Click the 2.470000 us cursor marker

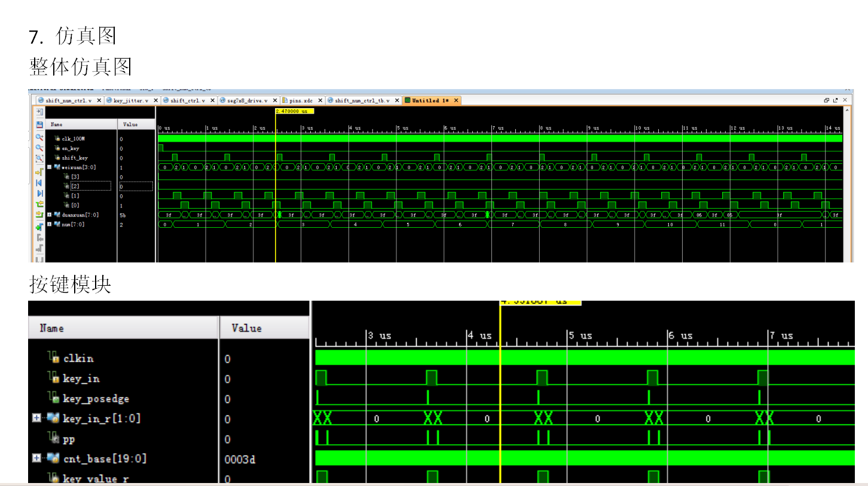(294, 111)
